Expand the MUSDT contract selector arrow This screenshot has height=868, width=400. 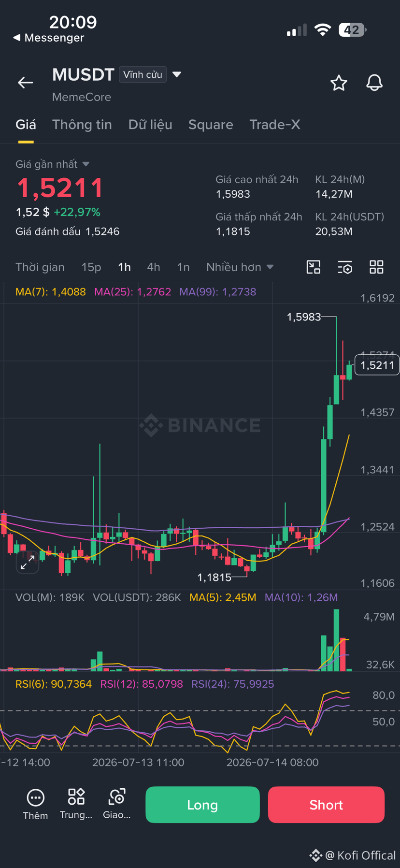[177, 74]
